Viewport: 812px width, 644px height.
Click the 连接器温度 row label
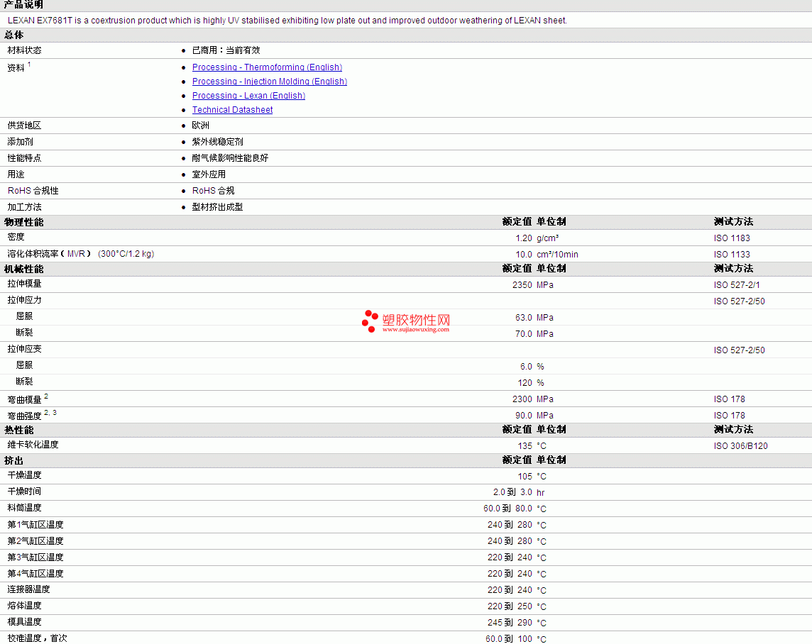pos(28,589)
